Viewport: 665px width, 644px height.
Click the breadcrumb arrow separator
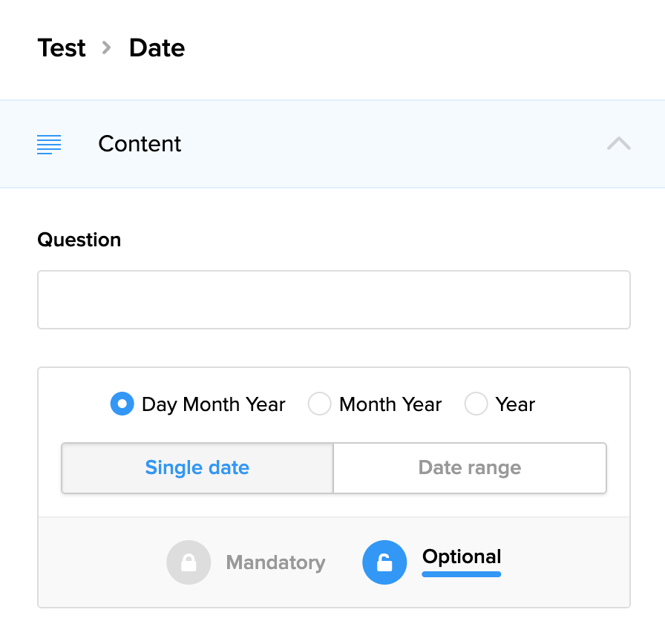(107, 48)
